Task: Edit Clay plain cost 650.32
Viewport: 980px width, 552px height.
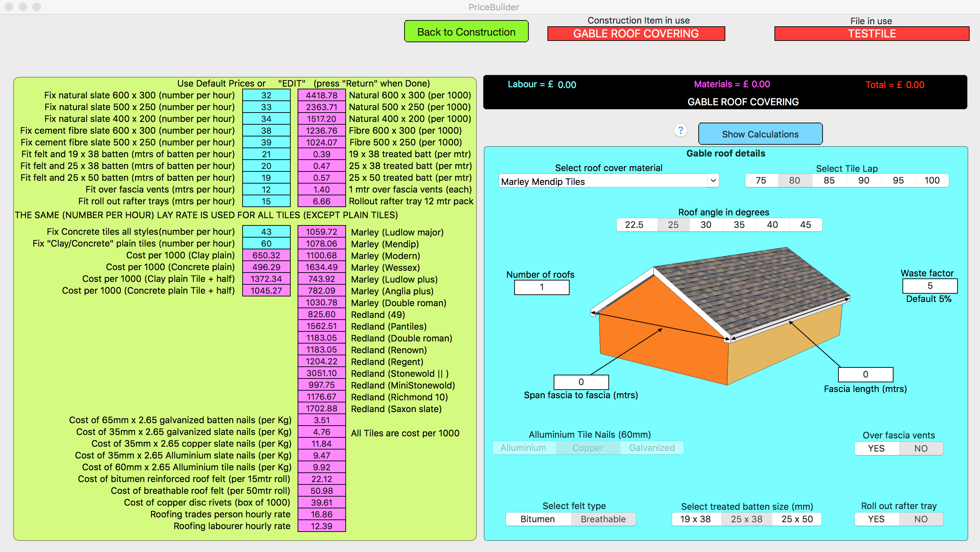Action: (x=266, y=256)
